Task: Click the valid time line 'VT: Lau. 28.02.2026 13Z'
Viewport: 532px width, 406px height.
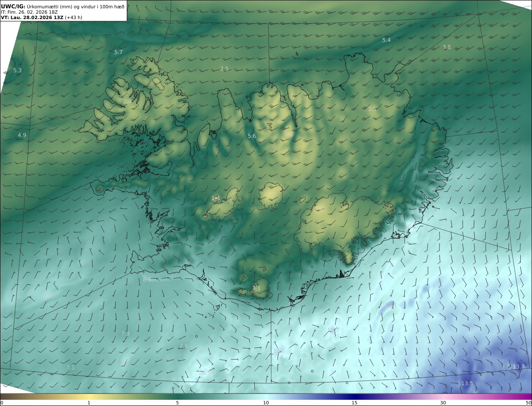Action: point(32,18)
